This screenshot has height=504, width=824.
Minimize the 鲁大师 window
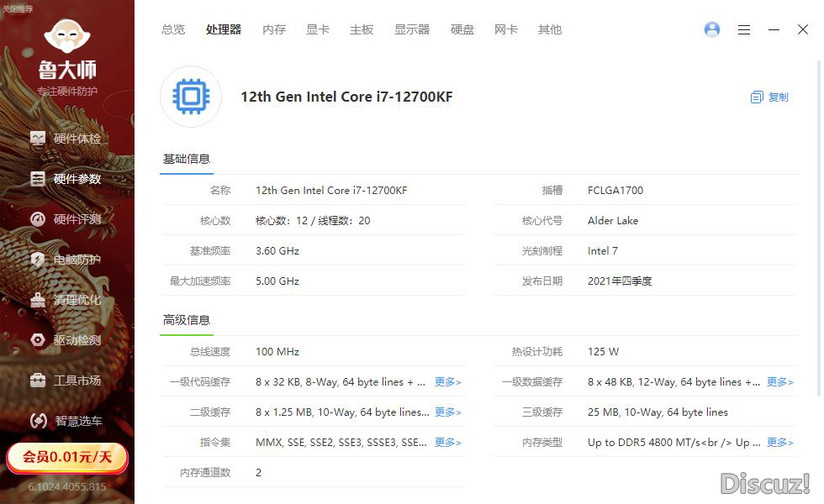click(774, 30)
